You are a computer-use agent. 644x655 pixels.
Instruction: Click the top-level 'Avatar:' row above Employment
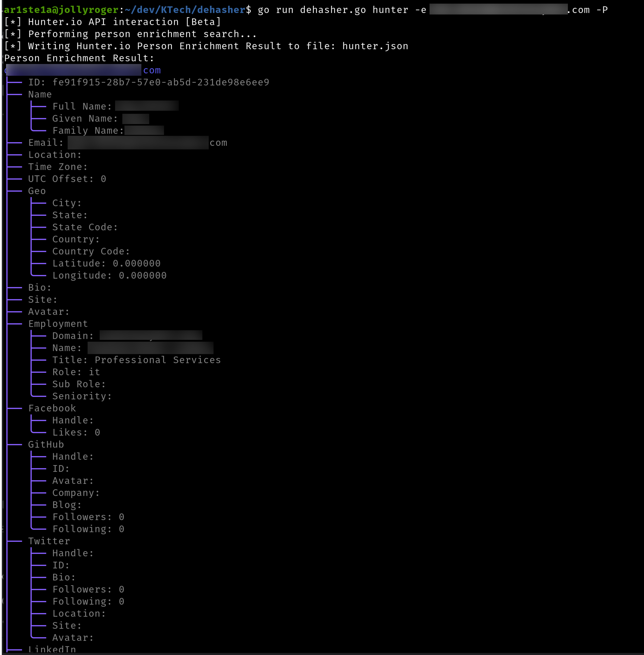(49, 312)
